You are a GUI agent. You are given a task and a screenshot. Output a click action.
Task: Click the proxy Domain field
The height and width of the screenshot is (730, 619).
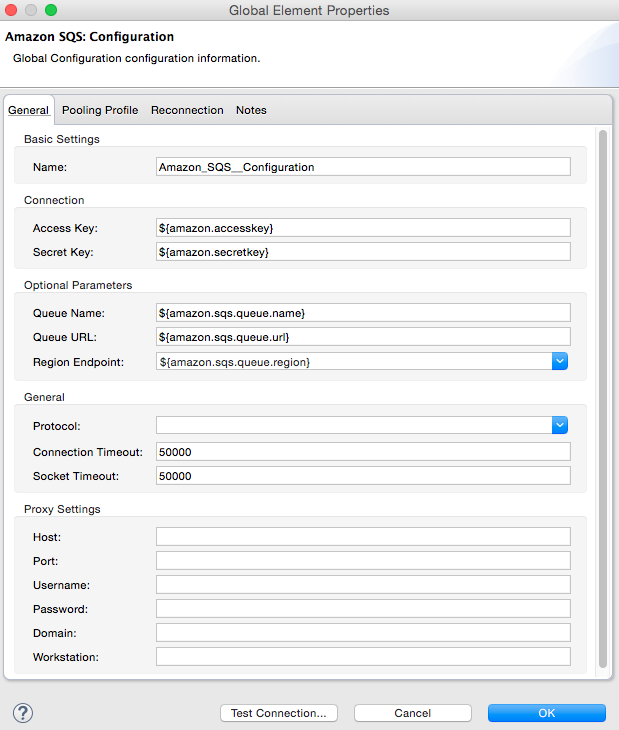coord(363,633)
